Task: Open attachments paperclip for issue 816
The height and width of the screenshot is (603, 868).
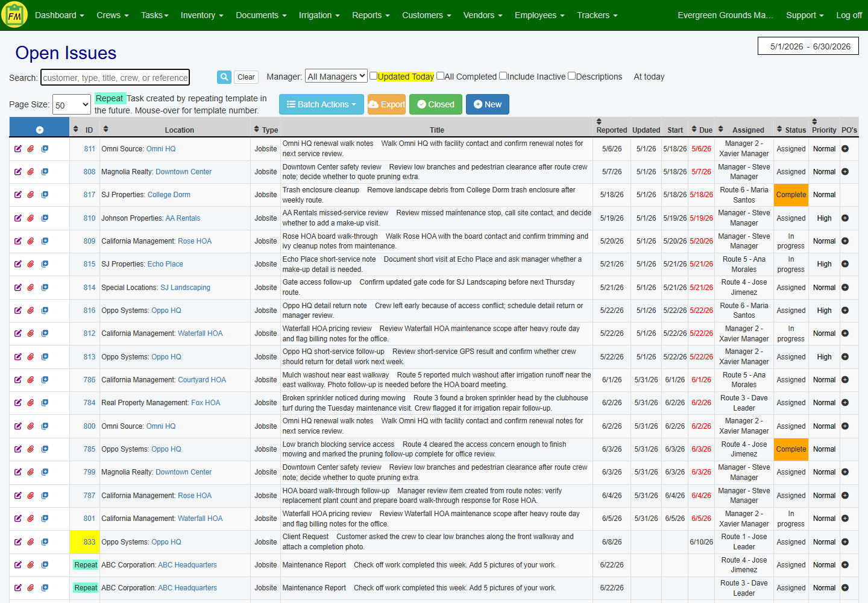Action: pos(31,311)
